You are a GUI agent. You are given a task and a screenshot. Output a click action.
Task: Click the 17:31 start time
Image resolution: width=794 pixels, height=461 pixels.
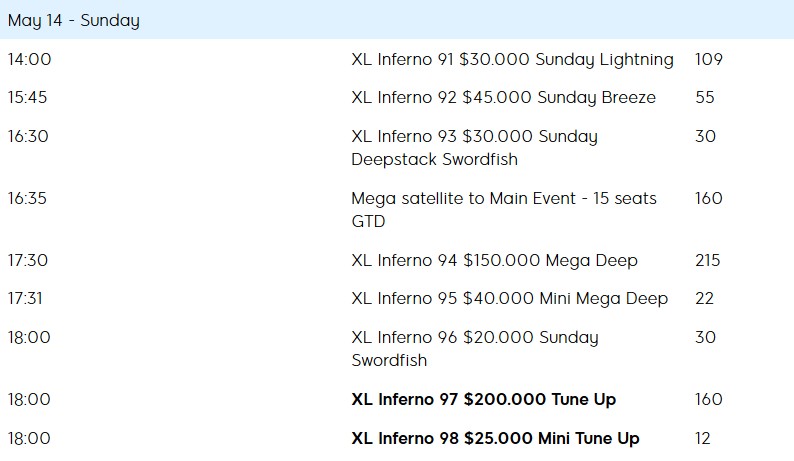pyautogui.click(x=25, y=298)
